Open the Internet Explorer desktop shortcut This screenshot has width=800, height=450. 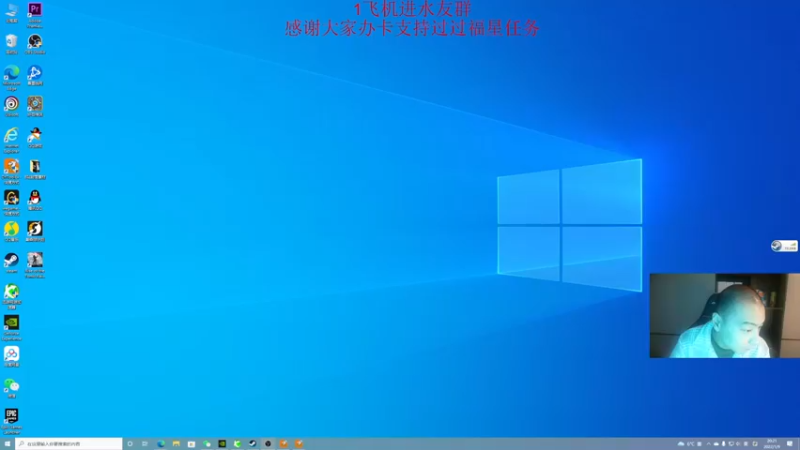11,140
